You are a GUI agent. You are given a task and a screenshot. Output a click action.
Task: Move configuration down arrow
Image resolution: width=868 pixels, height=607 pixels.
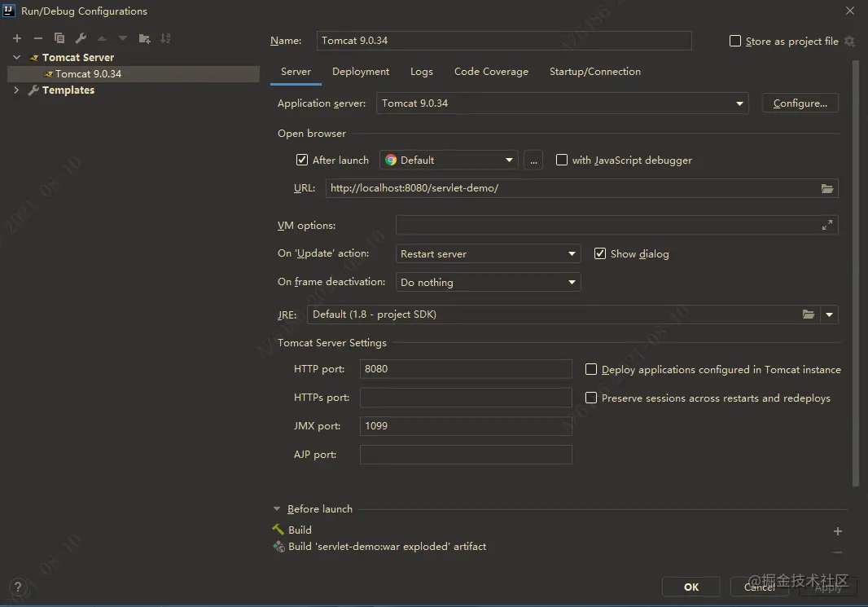123,38
